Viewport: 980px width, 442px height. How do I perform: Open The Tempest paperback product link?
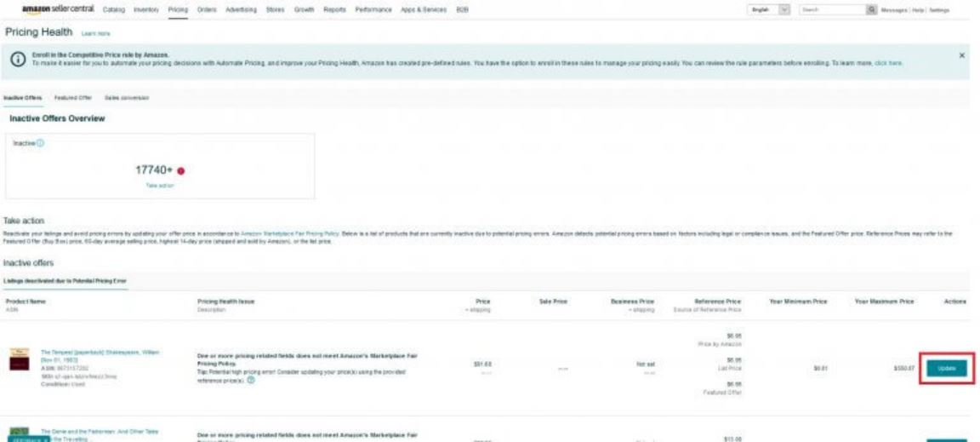(100, 356)
